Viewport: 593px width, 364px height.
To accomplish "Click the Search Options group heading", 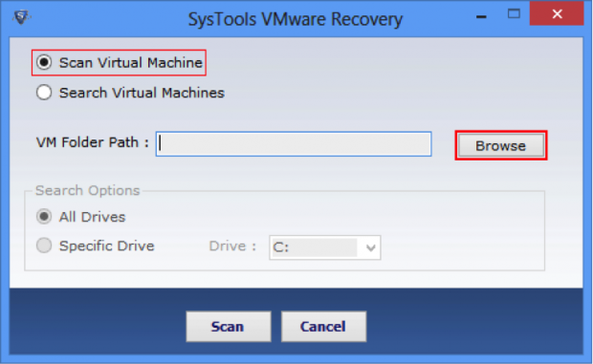I will pyautogui.click(x=88, y=191).
